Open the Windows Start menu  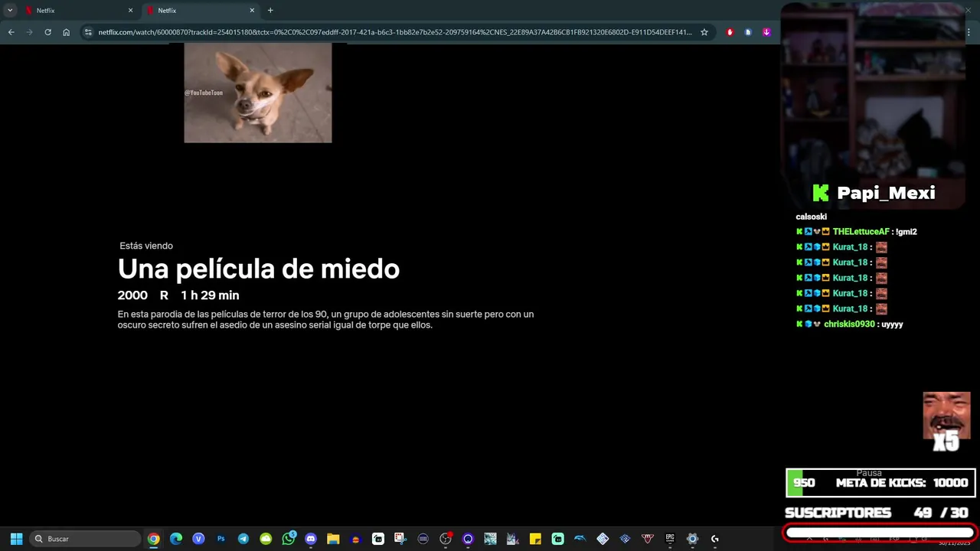point(16,539)
